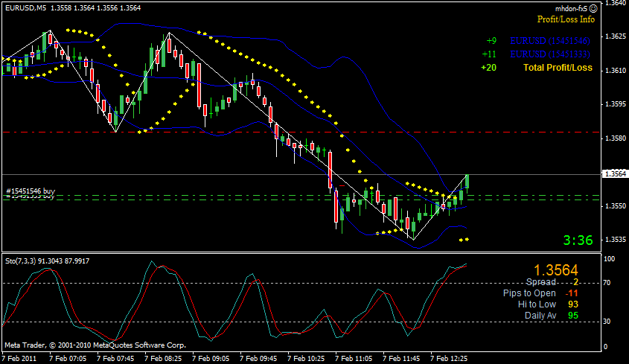629x364 pixels.
Task: Select the mhdon-fx5 expert advisor label
Action: point(572,9)
